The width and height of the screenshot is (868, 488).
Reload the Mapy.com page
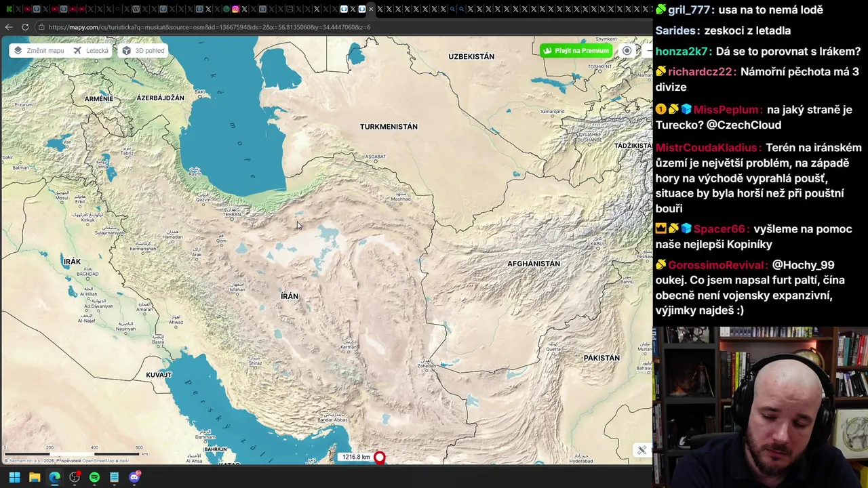25,27
